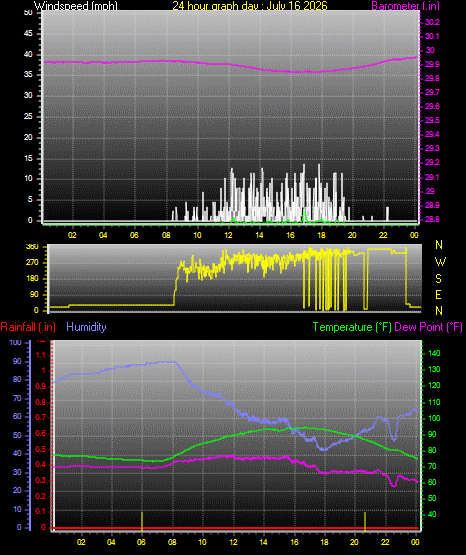
Task: Click barometer axis value 29.5
Action: pyautogui.click(x=432, y=120)
